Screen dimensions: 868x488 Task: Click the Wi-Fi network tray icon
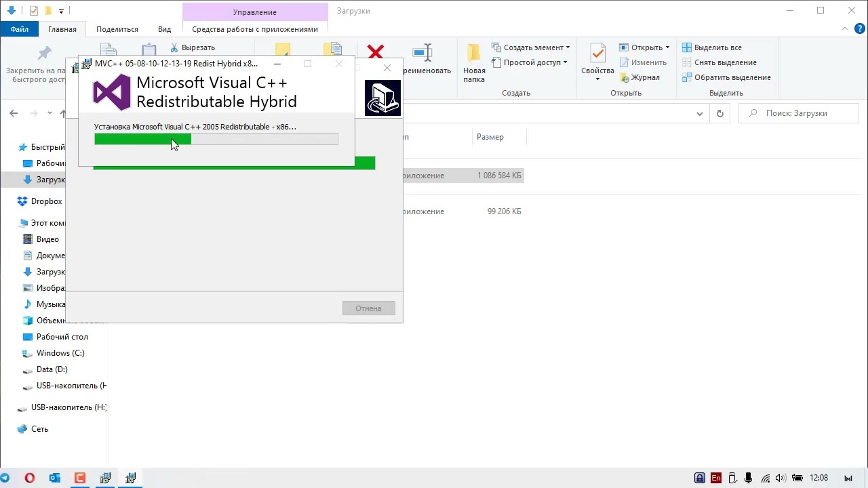coord(765,478)
